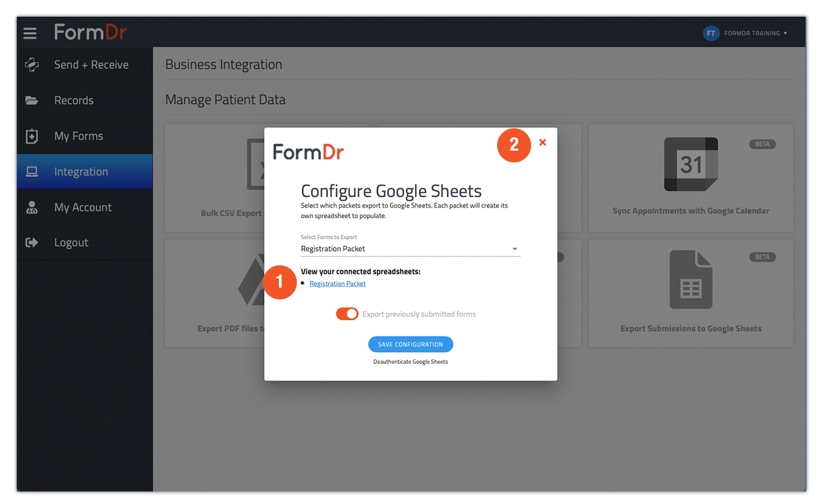Click the Google Calendar 31 icon
Screen dimensions: 820x504
691,164
